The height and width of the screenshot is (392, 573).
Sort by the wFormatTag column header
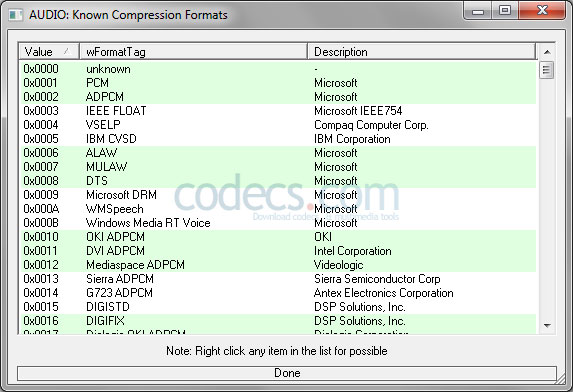click(193, 52)
